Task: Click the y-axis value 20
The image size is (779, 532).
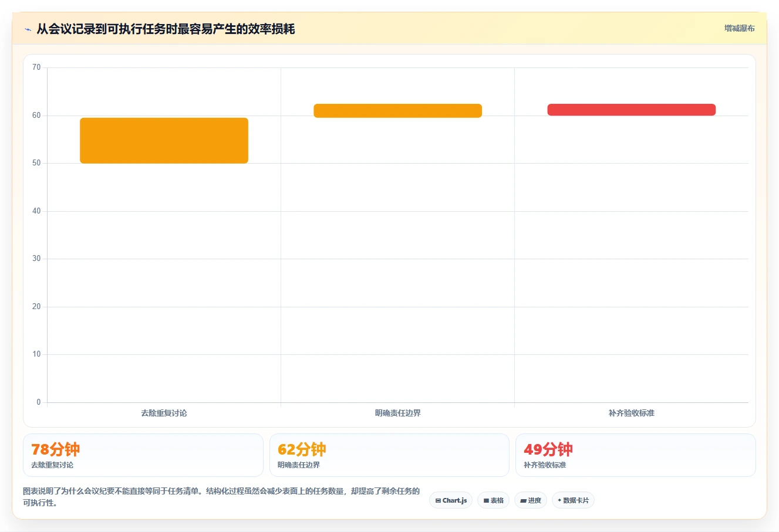Action: [x=36, y=307]
